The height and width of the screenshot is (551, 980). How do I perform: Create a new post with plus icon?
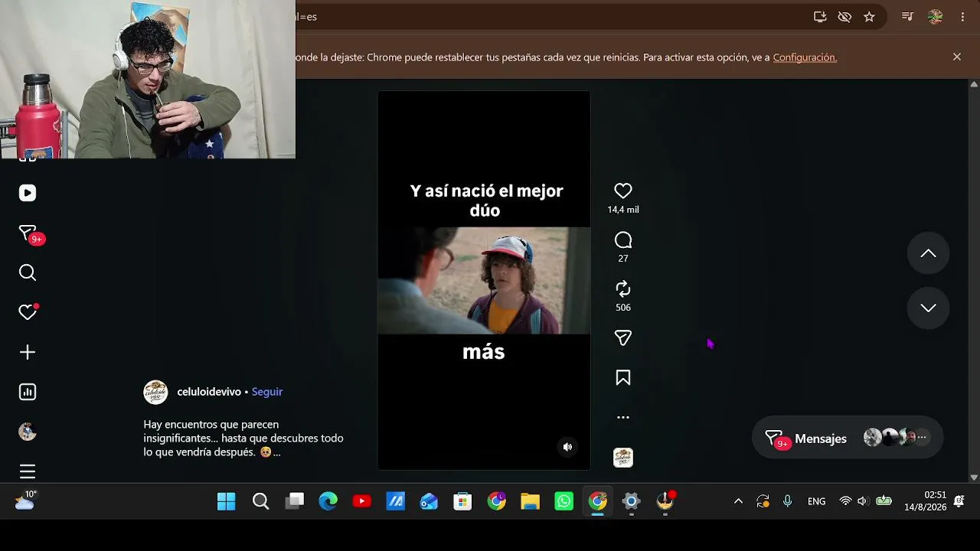coord(28,352)
